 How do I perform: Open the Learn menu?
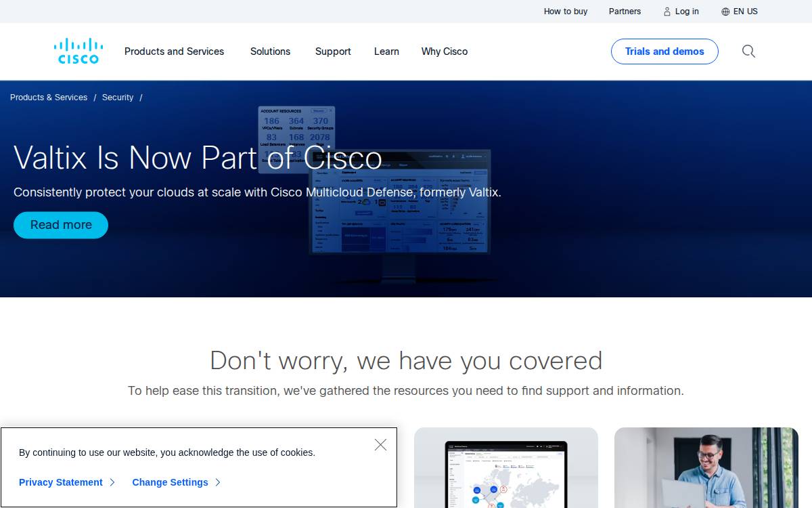pyautogui.click(x=386, y=51)
